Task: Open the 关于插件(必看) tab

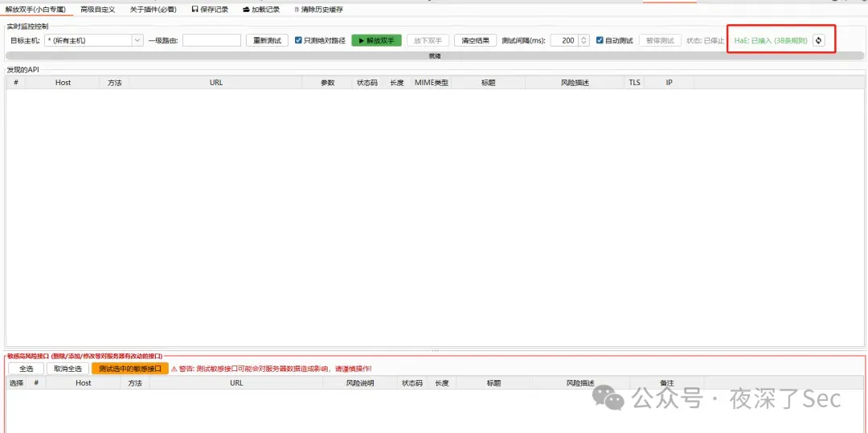Action: click(x=154, y=10)
